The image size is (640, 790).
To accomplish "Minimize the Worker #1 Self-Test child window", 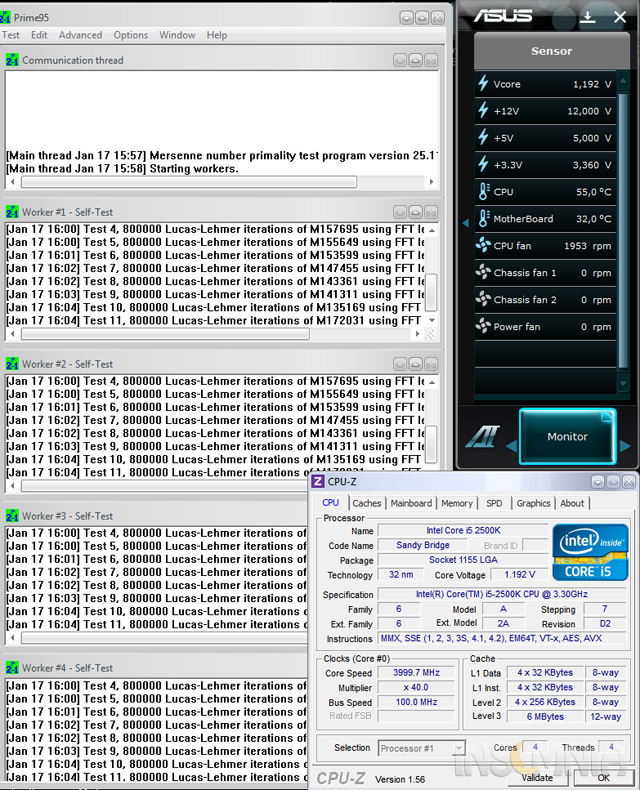I will tap(400, 212).
